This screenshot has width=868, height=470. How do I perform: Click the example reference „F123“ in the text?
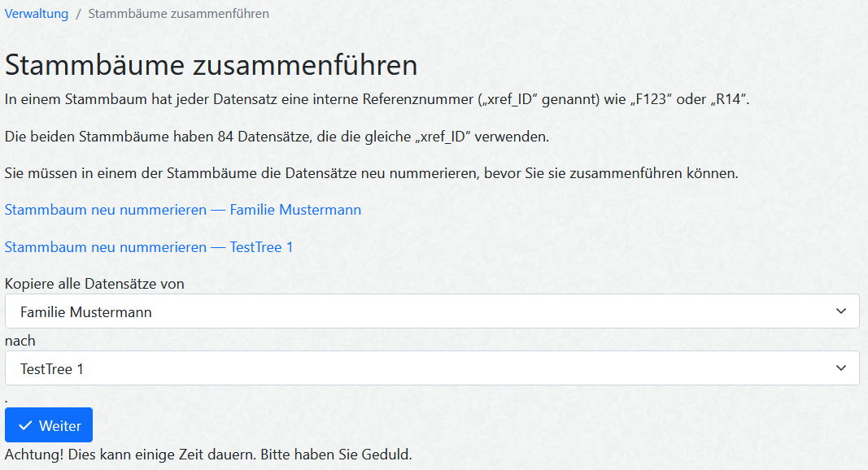point(649,100)
